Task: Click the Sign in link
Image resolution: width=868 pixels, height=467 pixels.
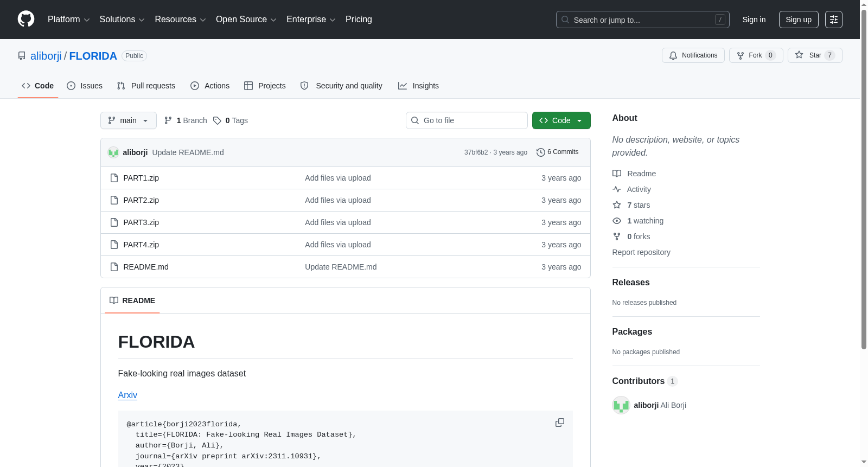Action: tap(754, 20)
